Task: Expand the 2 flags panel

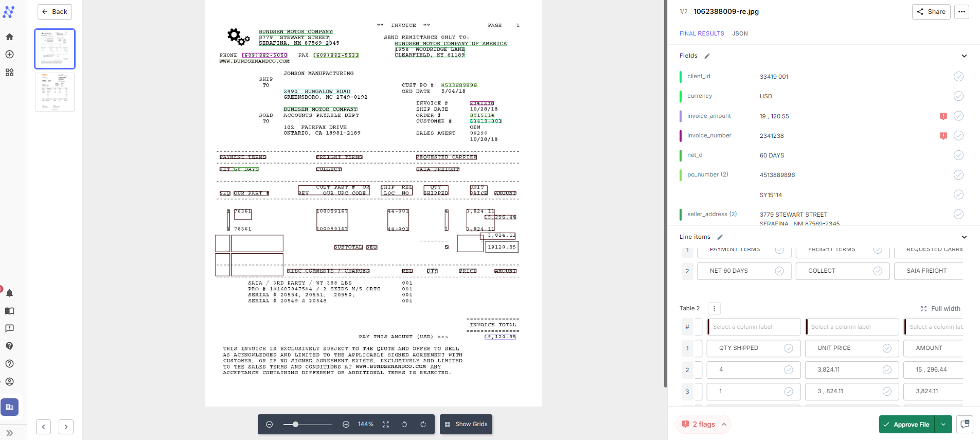Action: tap(703, 425)
